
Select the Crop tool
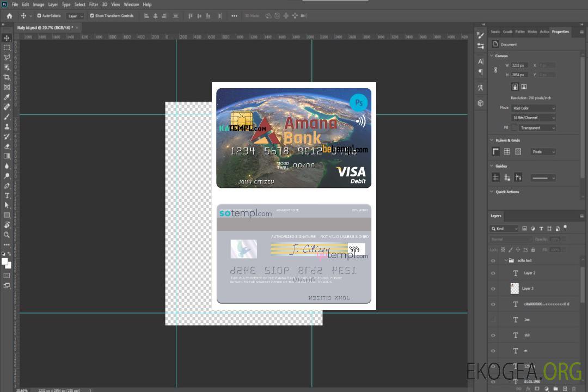click(x=7, y=77)
